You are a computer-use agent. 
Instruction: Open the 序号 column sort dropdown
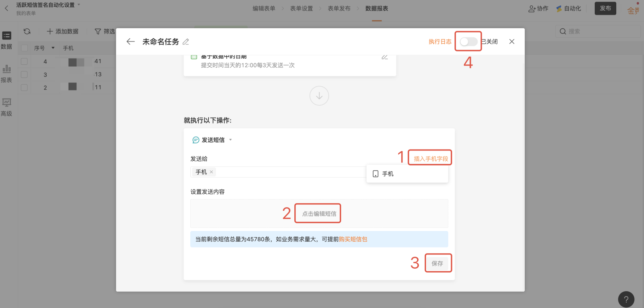53,48
